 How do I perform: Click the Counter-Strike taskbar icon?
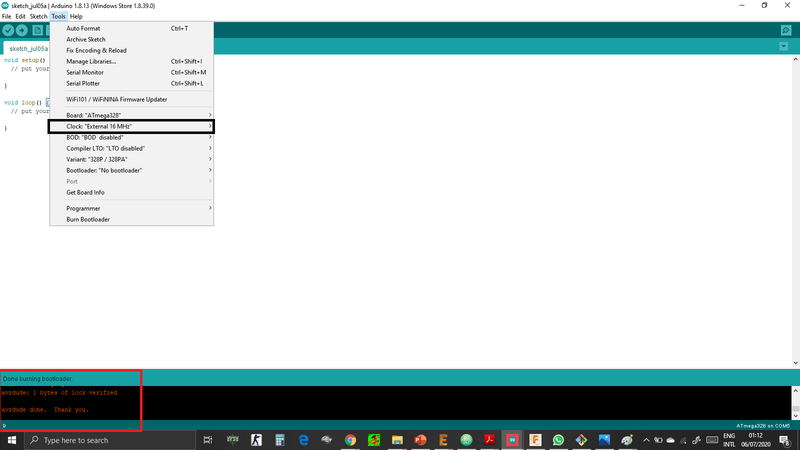pyautogui.click(x=256, y=440)
